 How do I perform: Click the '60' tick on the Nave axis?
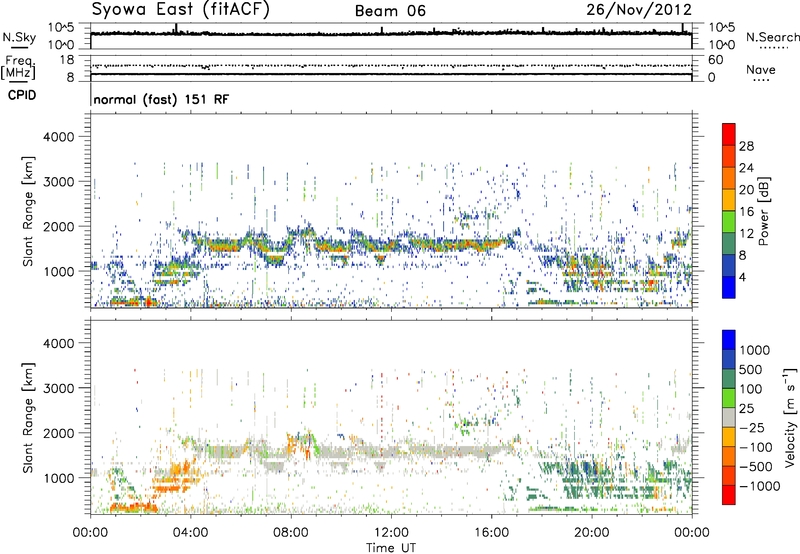[716, 60]
